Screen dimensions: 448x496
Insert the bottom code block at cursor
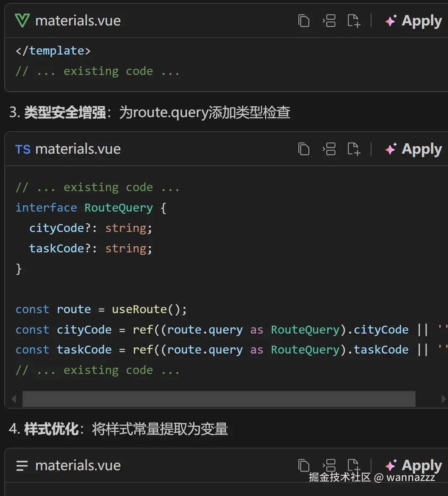point(329,465)
